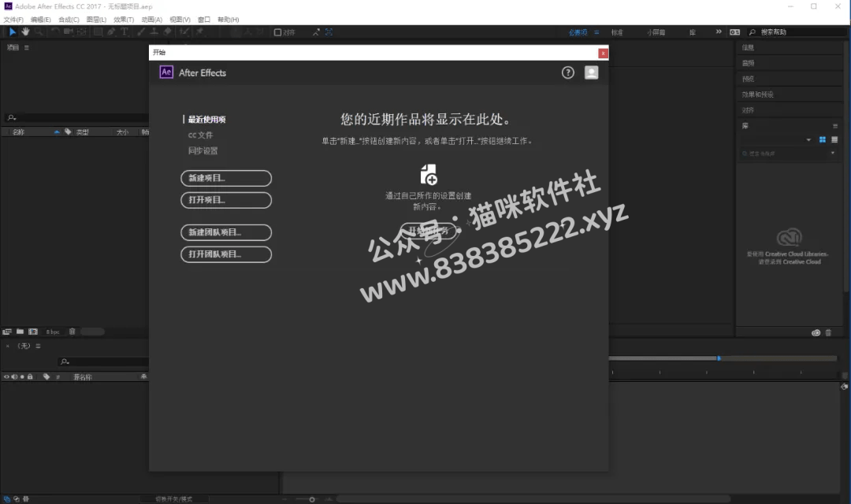
Task: Open the timeline (无) panel menu
Action: pos(38,346)
